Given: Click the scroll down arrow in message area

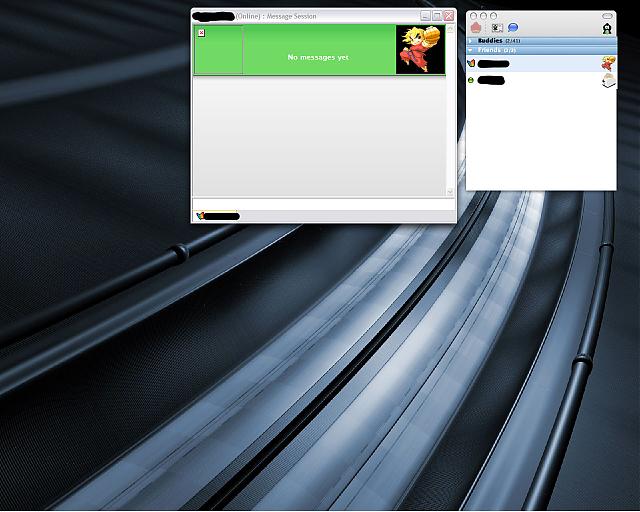Looking at the screenshot, I should 450,191.
